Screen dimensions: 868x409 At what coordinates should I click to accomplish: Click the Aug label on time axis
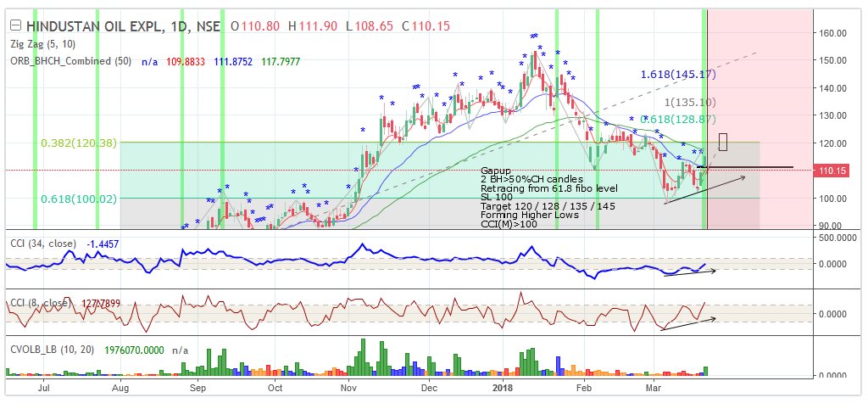120,388
